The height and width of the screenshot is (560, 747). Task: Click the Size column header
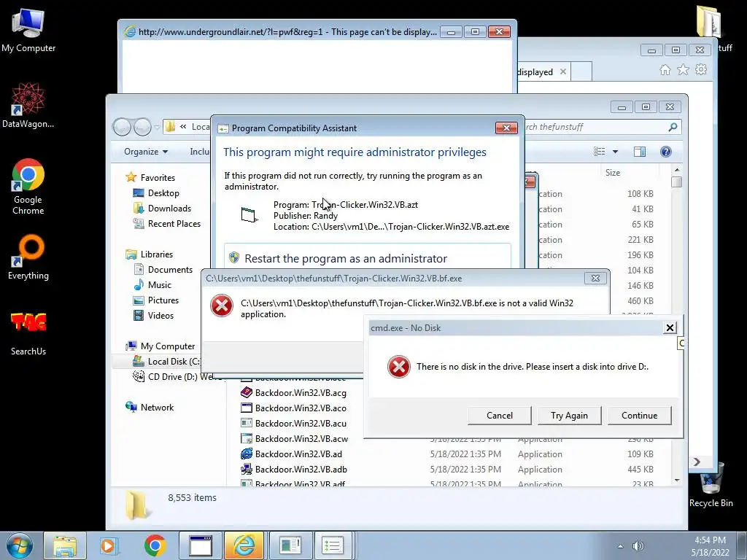tap(612, 173)
